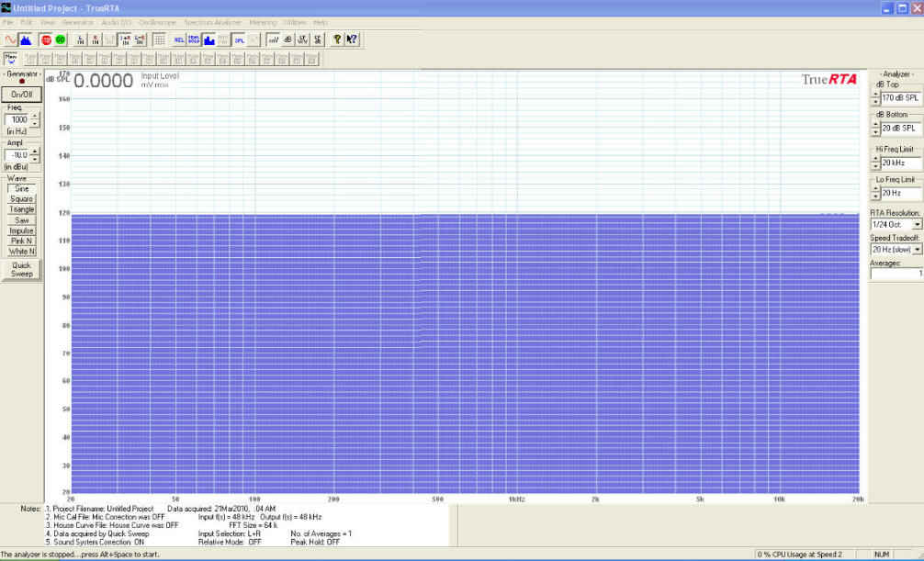The width and height of the screenshot is (924, 561).
Task: Open the File menu
Action: [8, 22]
